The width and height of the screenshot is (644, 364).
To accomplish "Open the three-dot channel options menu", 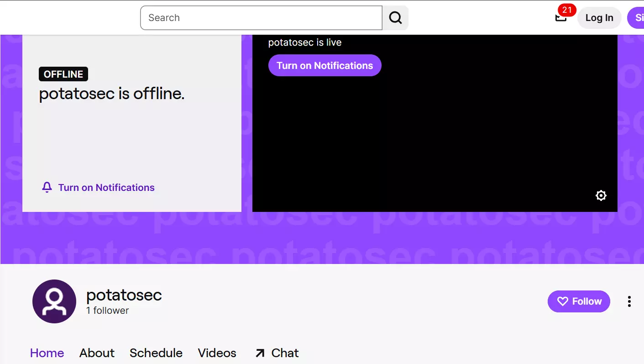I will tap(629, 301).
